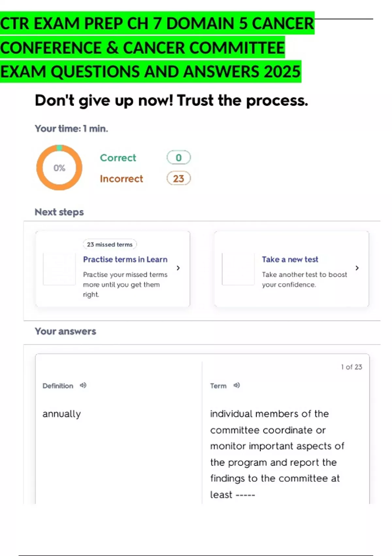Click the 23 missed terms badge

[110, 244]
